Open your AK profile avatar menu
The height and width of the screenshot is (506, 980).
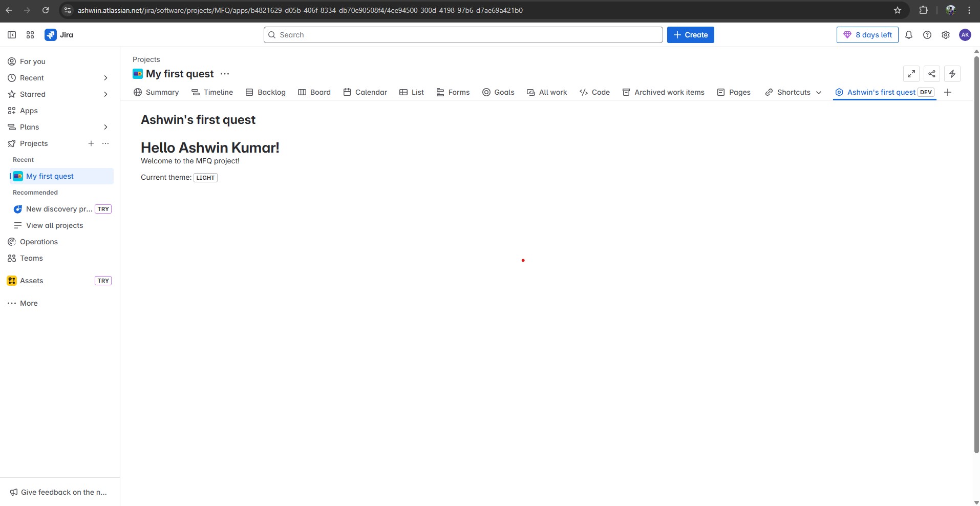pyautogui.click(x=966, y=35)
